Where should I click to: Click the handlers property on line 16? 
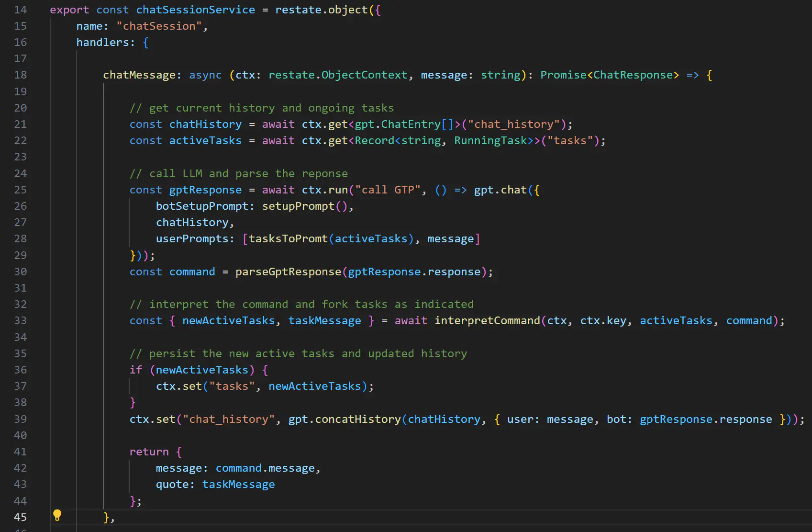(104, 42)
